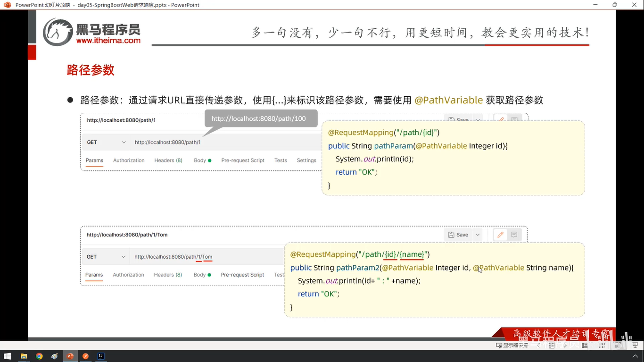
Task: Expand Save options arrow in path/1/Tom request
Action: tap(478, 235)
